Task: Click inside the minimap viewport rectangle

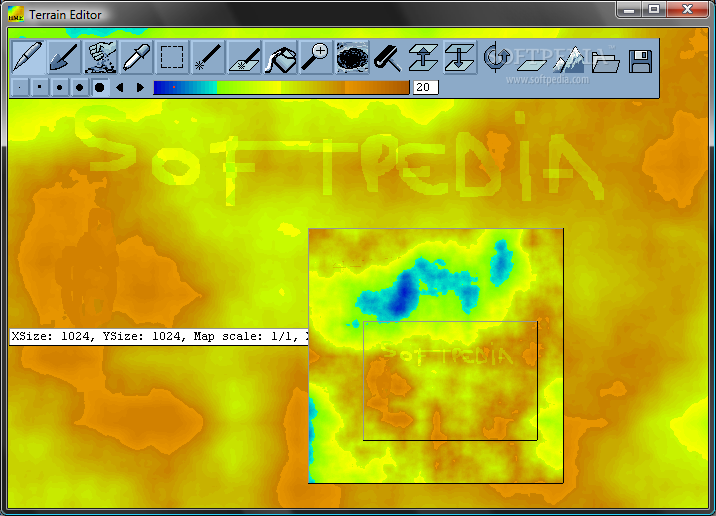Action: [x=450, y=381]
